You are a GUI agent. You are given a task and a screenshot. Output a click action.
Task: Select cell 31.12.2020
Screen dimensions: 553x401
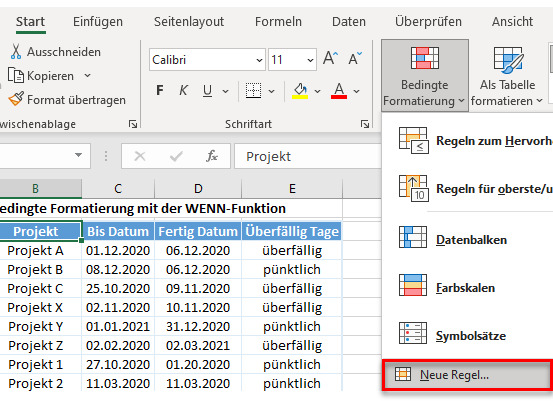[198, 327]
